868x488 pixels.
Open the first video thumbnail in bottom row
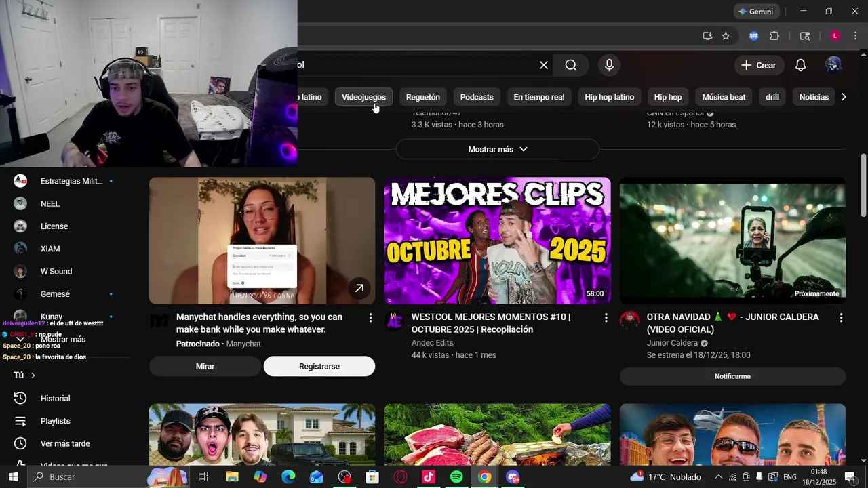click(x=262, y=434)
